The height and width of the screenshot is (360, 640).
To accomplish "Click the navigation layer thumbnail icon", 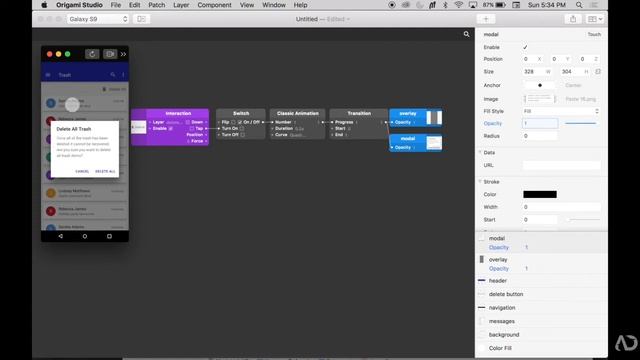I will (482, 307).
